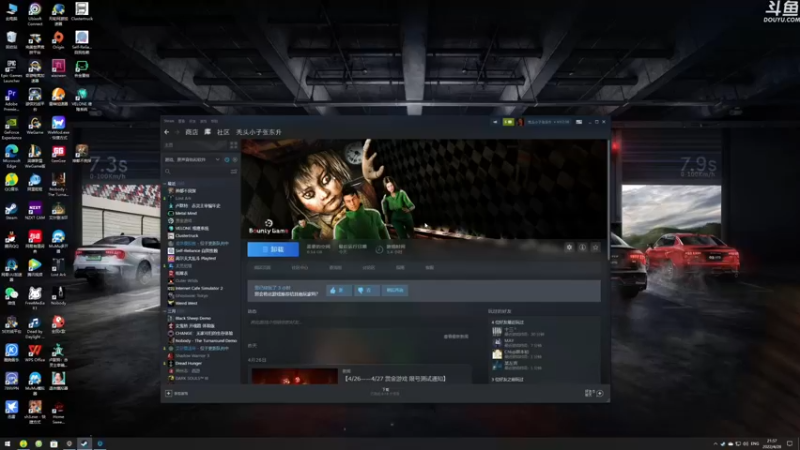
Task: Toggle the sort-by-recent clock filter
Action: (x=227, y=160)
